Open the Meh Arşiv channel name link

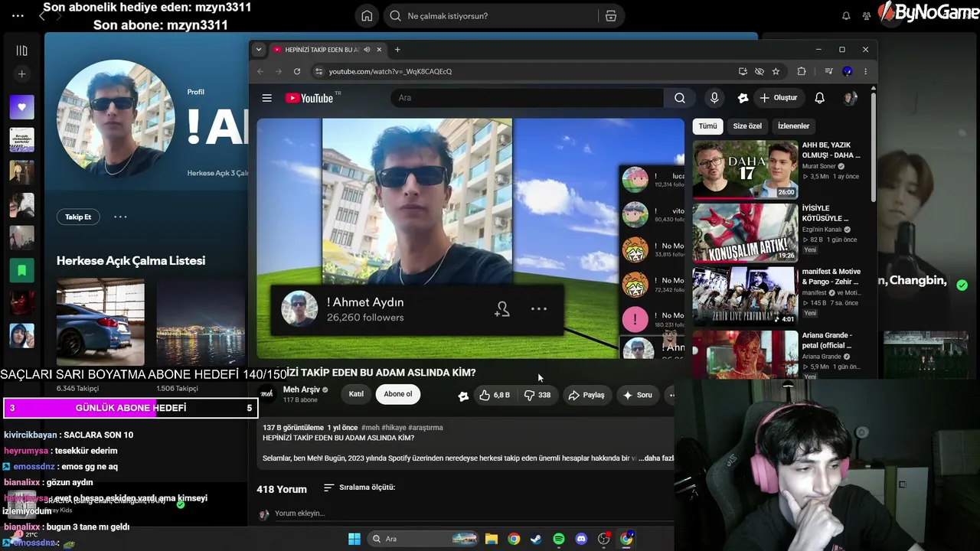[x=302, y=390]
